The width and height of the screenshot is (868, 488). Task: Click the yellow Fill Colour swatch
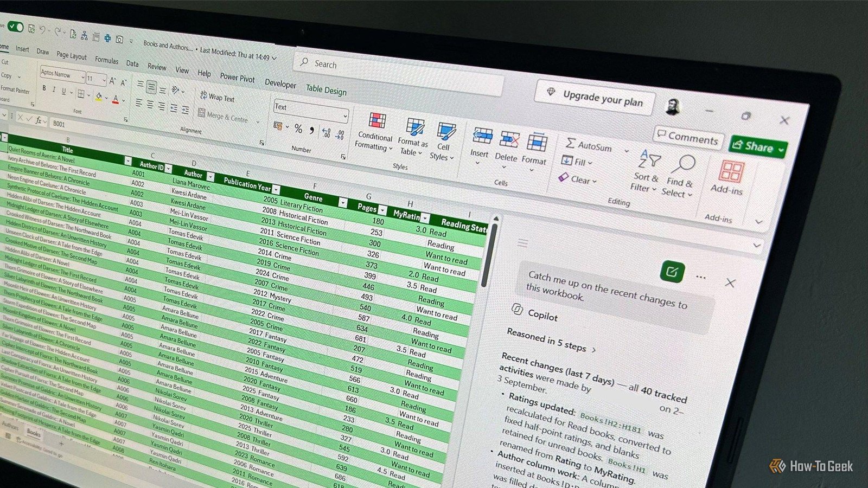pos(98,97)
